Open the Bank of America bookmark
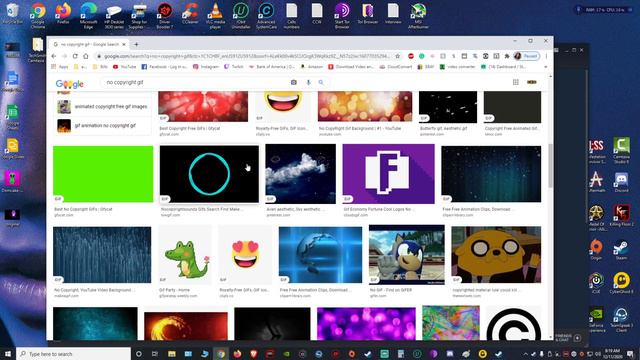The height and width of the screenshot is (360, 640). coord(272,67)
